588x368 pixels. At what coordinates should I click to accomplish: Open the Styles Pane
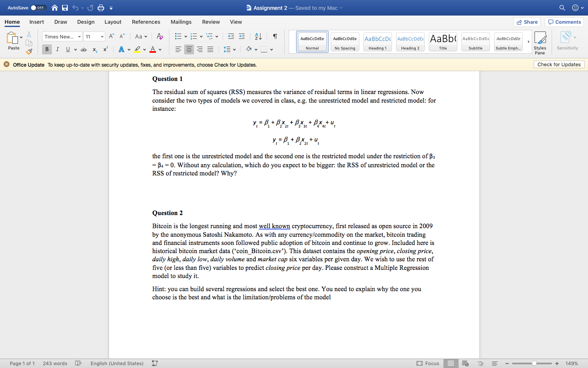[540, 42]
